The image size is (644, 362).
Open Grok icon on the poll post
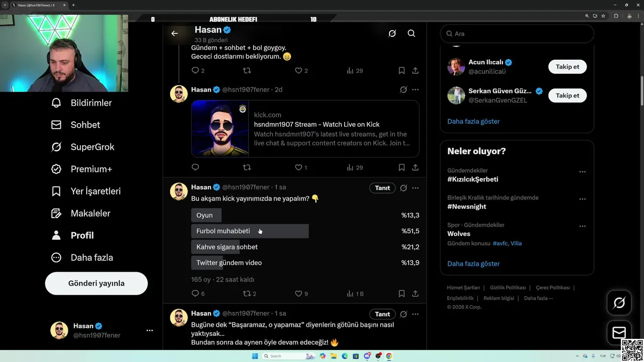click(404, 188)
